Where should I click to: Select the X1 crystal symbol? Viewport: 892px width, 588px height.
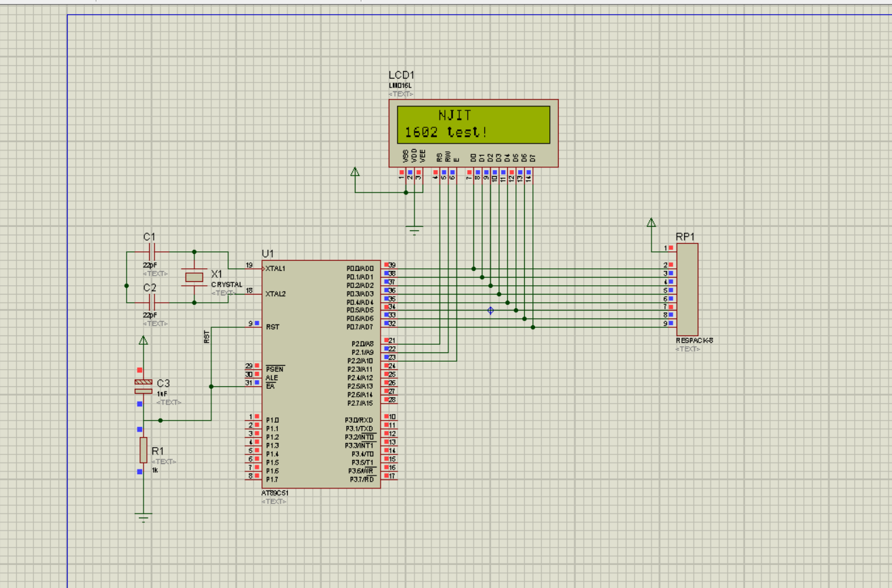194,277
